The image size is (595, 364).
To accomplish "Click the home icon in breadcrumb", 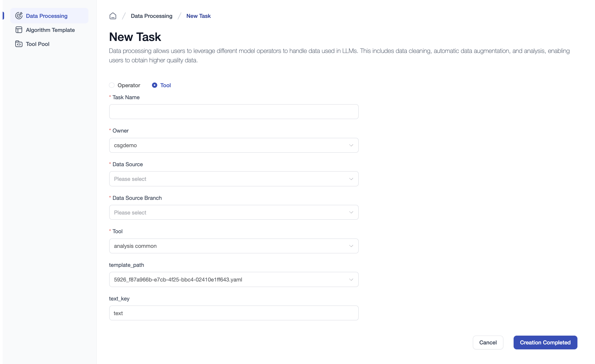I will pos(113,16).
